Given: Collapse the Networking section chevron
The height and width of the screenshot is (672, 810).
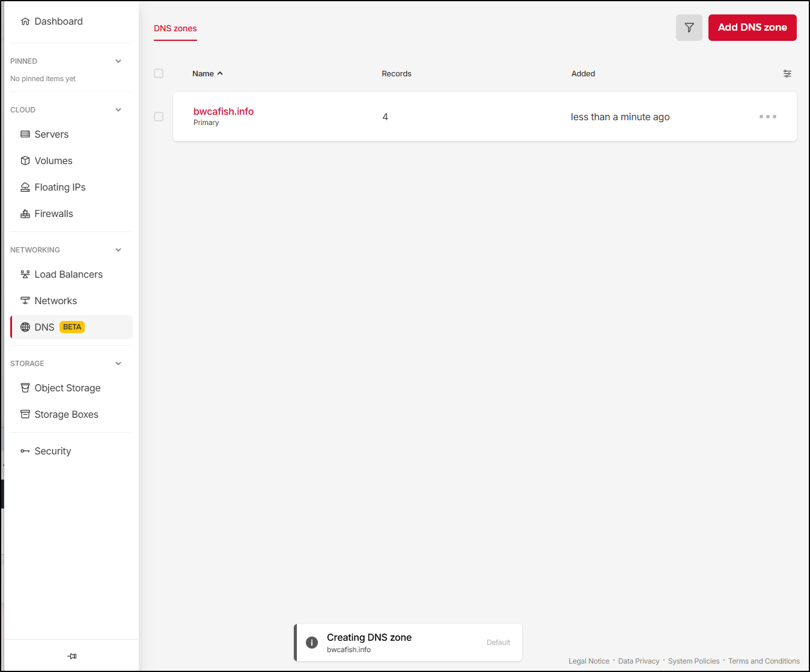Looking at the screenshot, I should pos(118,250).
